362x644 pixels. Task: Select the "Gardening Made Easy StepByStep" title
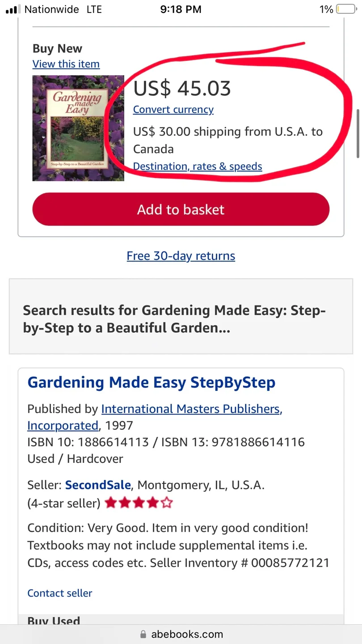coord(151,382)
